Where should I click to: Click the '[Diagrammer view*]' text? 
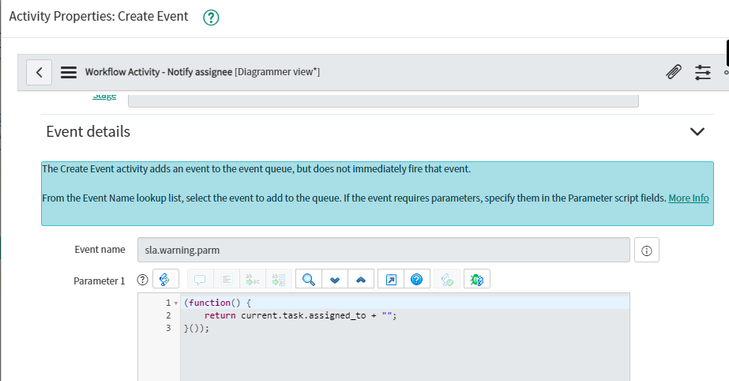(277, 72)
